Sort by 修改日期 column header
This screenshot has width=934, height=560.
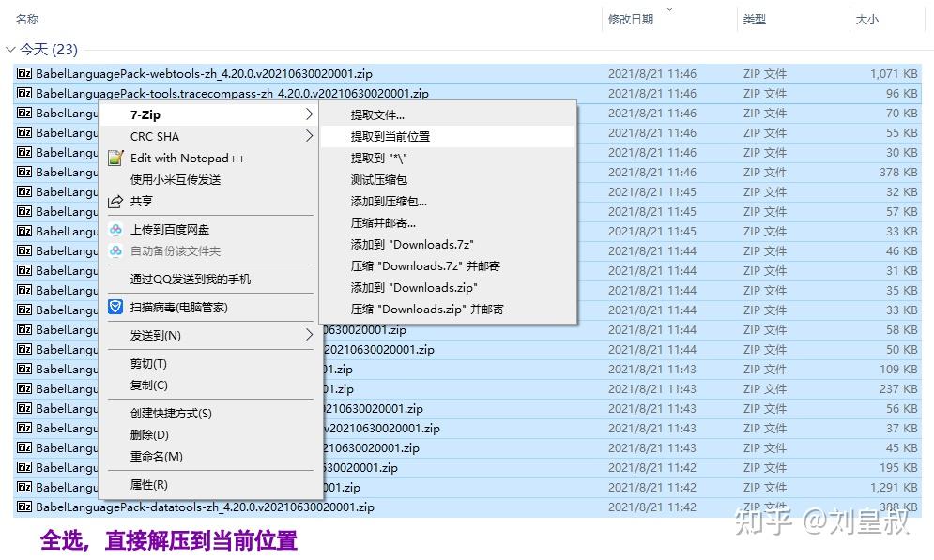(x=630, y=19)
